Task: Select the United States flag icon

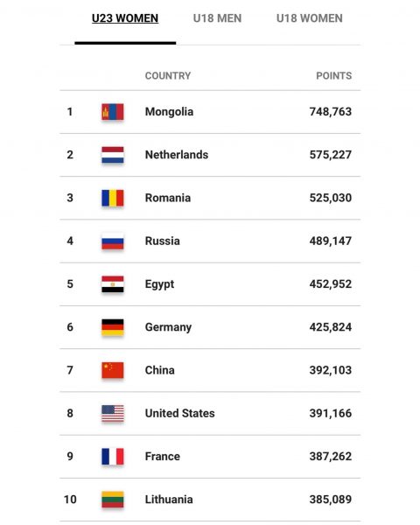Action: (x=113, y=414)
